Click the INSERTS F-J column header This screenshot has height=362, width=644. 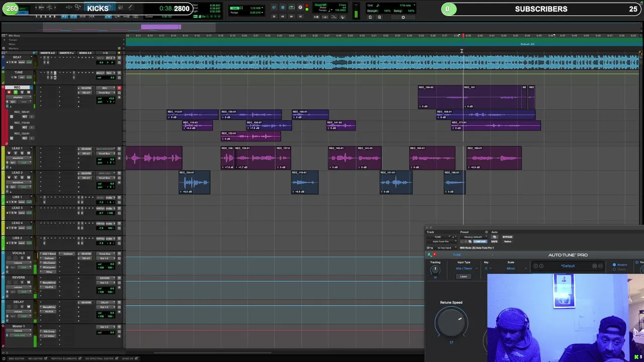coord(66,53)
